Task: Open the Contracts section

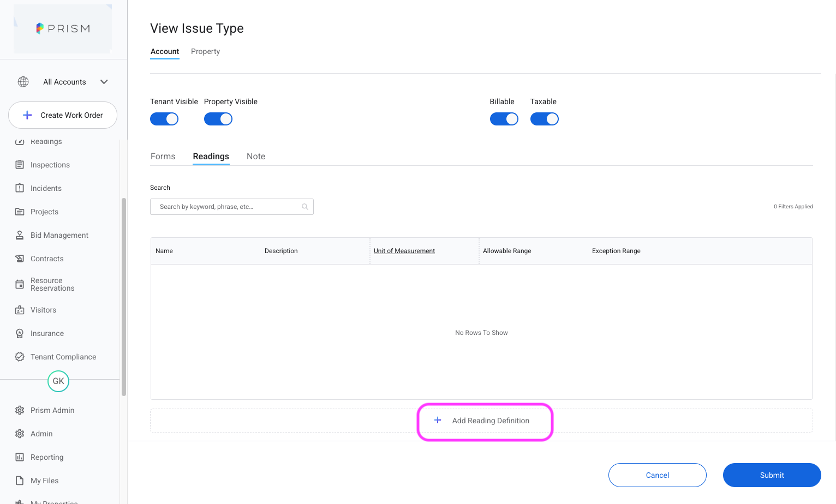Action: 46,259
